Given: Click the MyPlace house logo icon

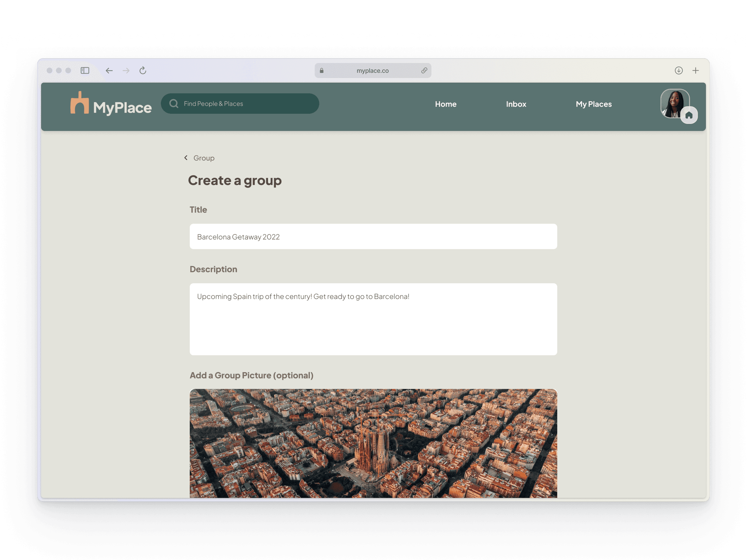Looking at the screenshot, I should pyautogui.click(x=80, y=103).
